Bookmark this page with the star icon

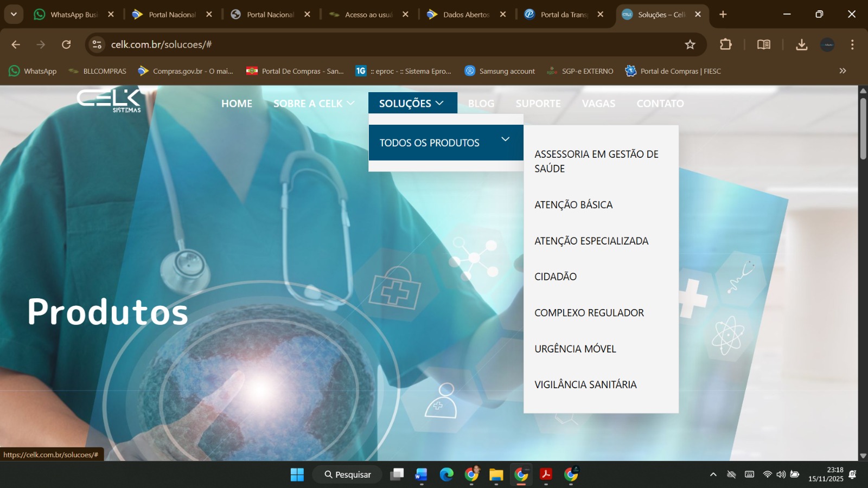coord(690,44)
